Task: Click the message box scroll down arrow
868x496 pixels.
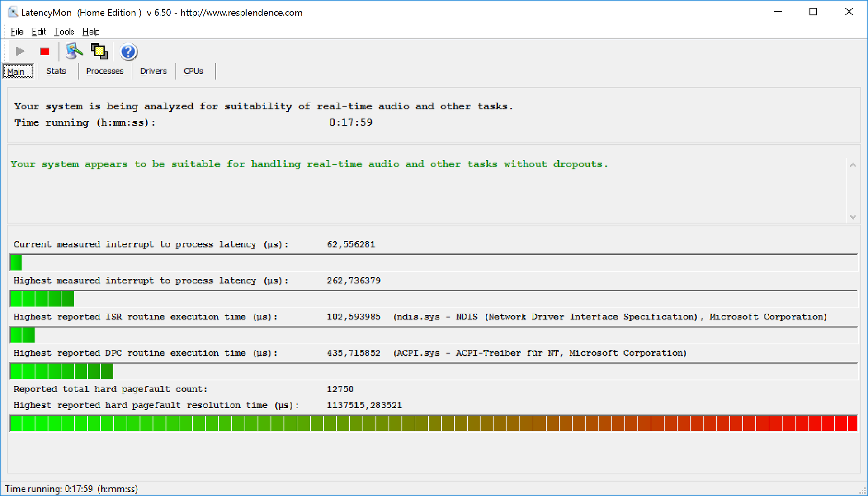Action: [x=853, y=217]
